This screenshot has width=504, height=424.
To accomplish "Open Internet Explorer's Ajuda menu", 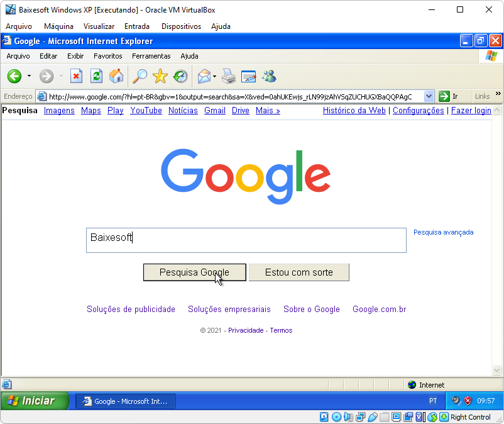I will pos(189,56).
